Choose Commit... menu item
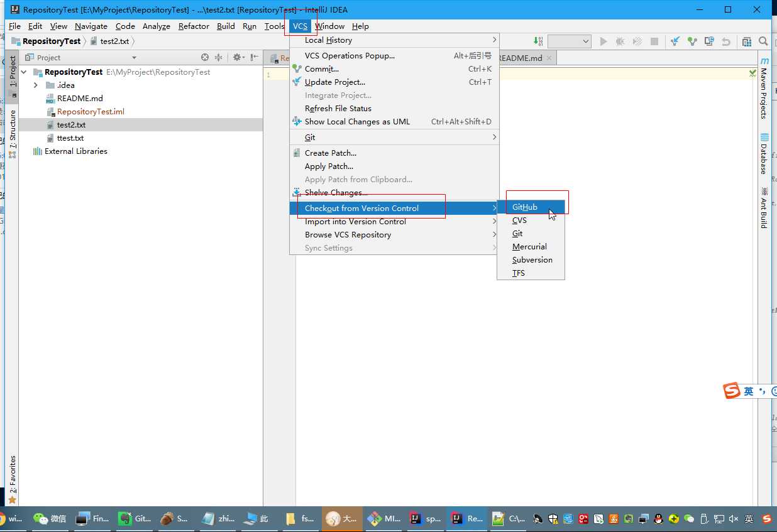 pyautogui.click(x=394, y=69)
